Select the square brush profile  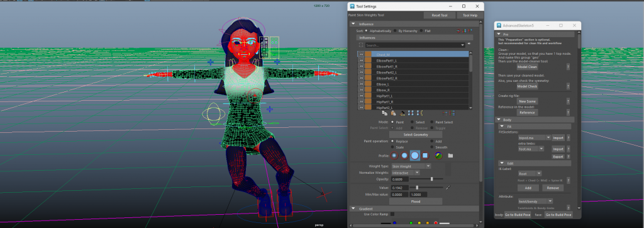(426, 156)
